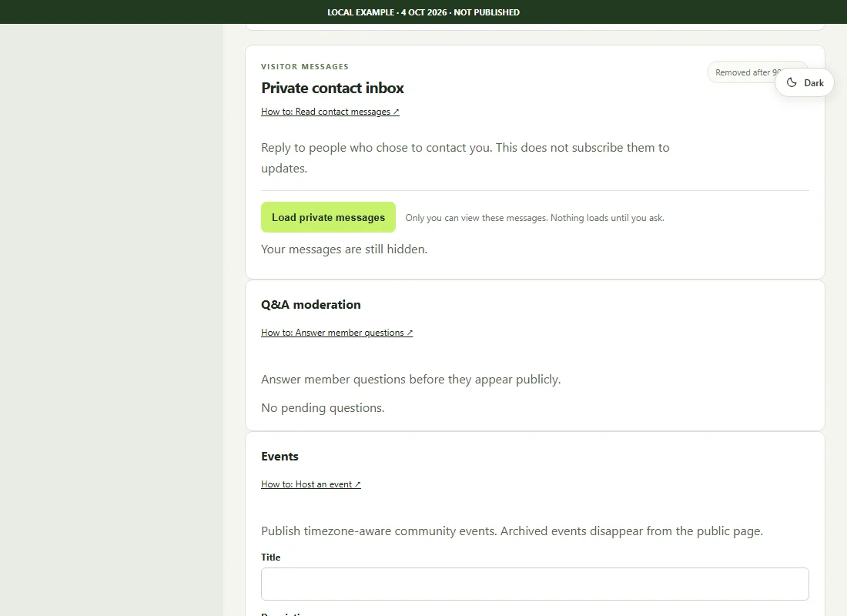
Task: Click 'Private contact inbox' heading
Action: [332, 88]
